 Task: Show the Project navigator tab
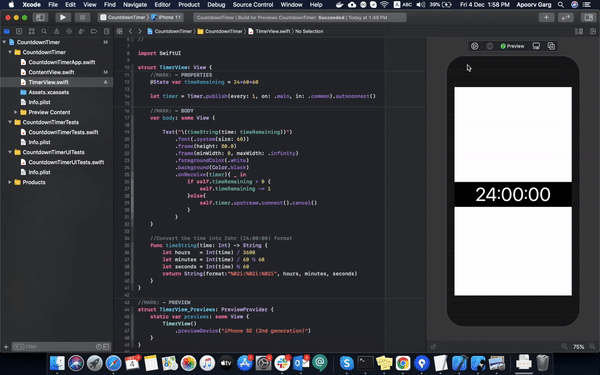coord(7,31)
